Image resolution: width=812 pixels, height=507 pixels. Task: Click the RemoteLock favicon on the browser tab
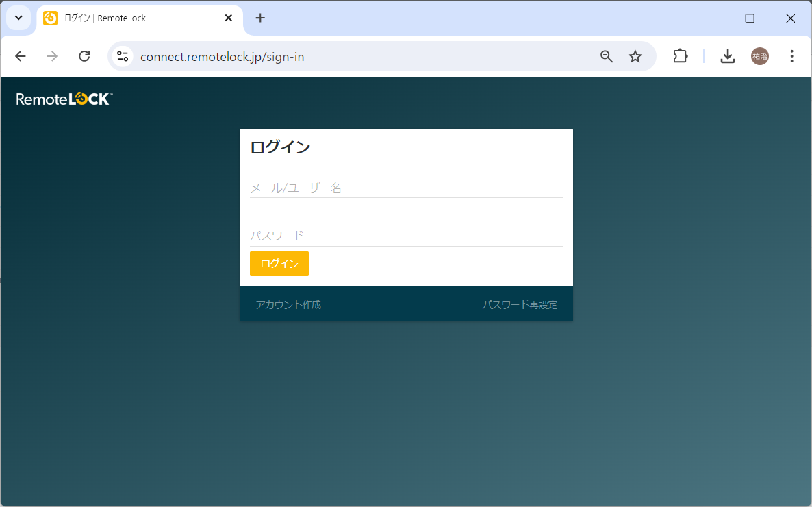pyautogui.click(x=49, y=18)
